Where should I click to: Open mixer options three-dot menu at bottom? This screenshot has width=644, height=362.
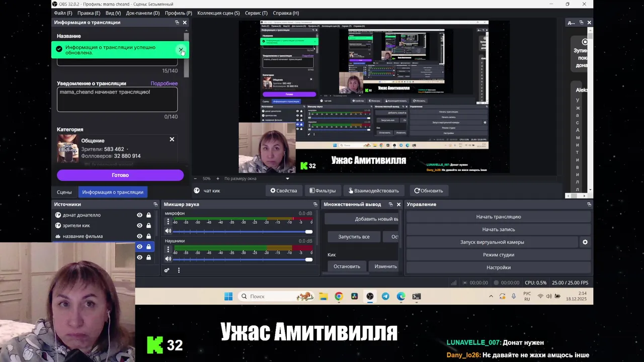tap(179, 270)
